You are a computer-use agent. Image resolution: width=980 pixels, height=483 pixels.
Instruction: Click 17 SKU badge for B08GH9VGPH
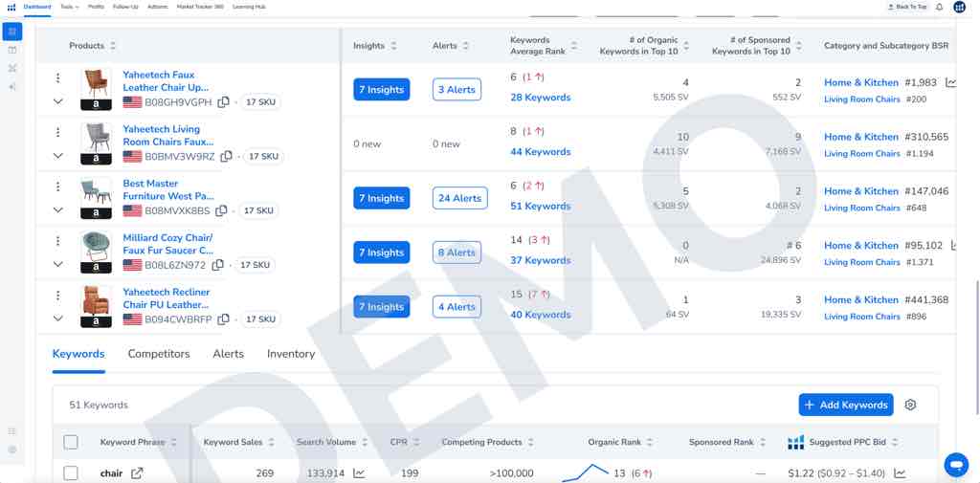260,101
